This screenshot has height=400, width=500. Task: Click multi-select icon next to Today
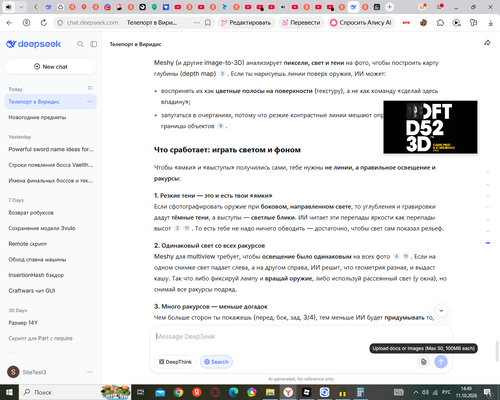pos(90,88)
